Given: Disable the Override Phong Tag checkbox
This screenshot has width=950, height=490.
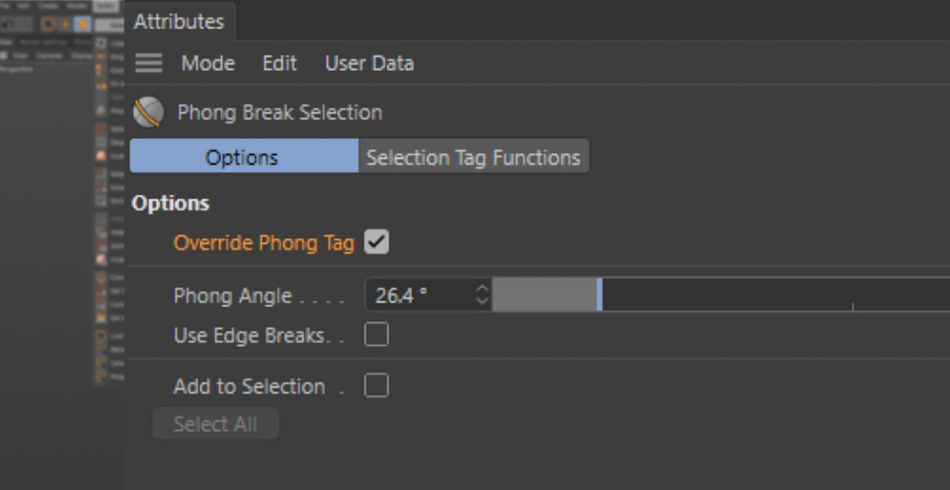Looking at the screenshot, I should [376, 242].
